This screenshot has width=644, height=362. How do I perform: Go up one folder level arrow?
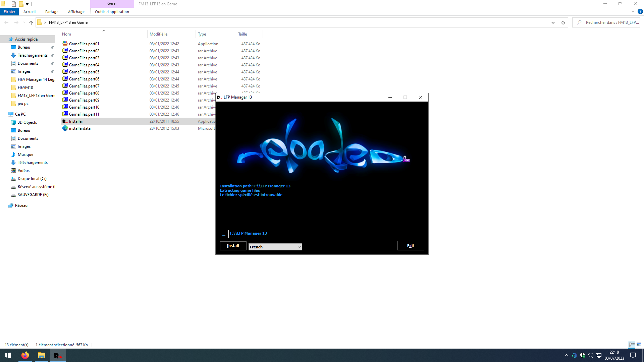[31, 22]
